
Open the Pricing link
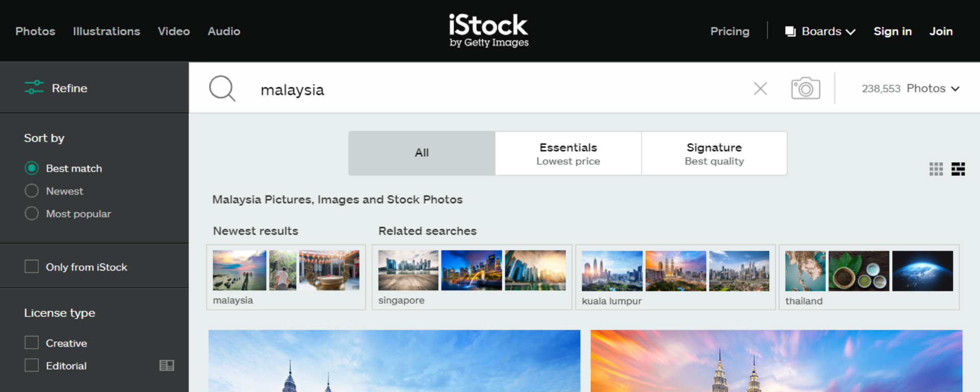(730, 32)
